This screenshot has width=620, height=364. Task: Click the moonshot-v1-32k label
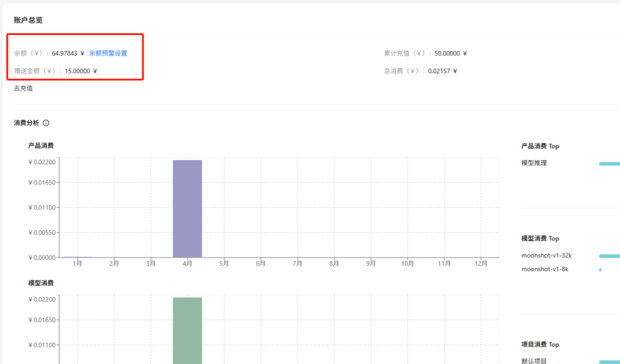coord(547,255)
